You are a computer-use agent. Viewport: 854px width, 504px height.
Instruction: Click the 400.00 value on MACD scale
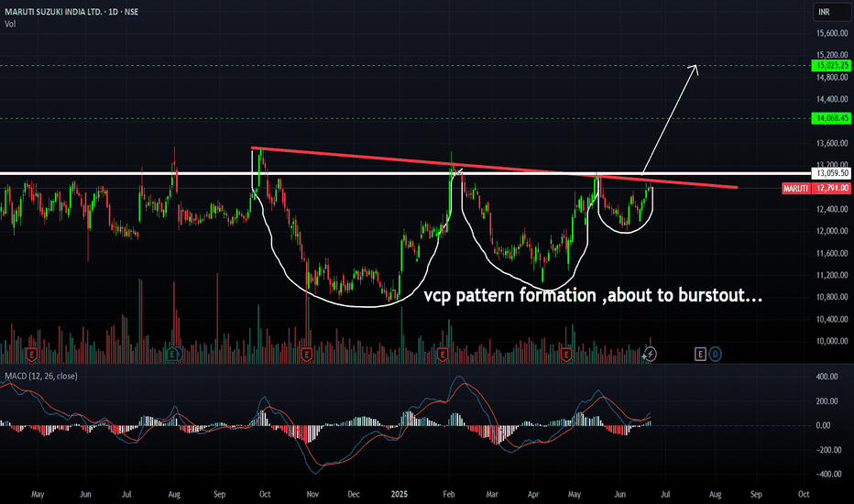tap(827, 377)
